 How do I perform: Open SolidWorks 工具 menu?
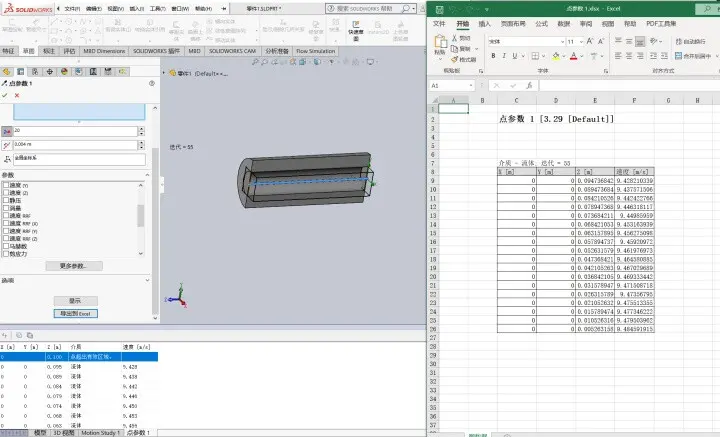[158, 8]
